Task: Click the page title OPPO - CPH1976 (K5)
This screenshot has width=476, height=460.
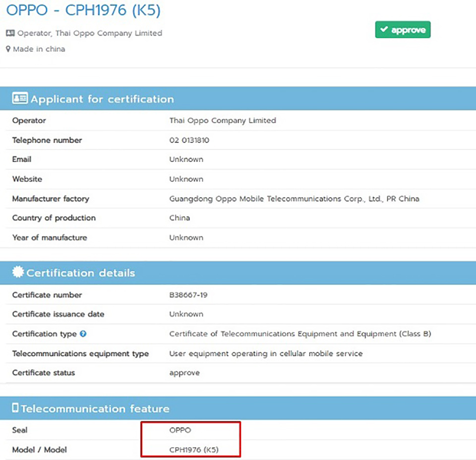Action: [83, 10]
